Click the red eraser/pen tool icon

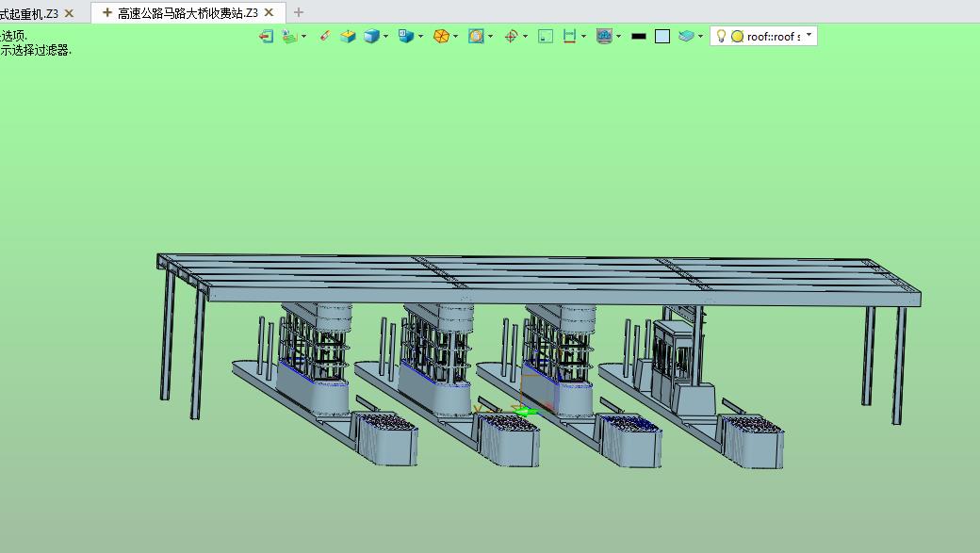pos(324,36)
